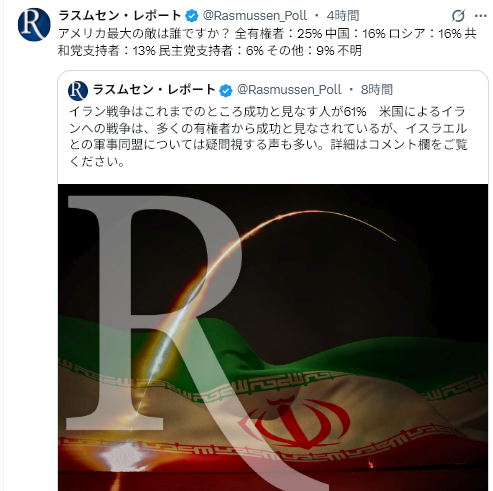Image resolution: width=493 pixels, height=491 pixels.
Task: Click the Rasmussen Reports profile avatar at top
Action: click(x=34, y=25)
